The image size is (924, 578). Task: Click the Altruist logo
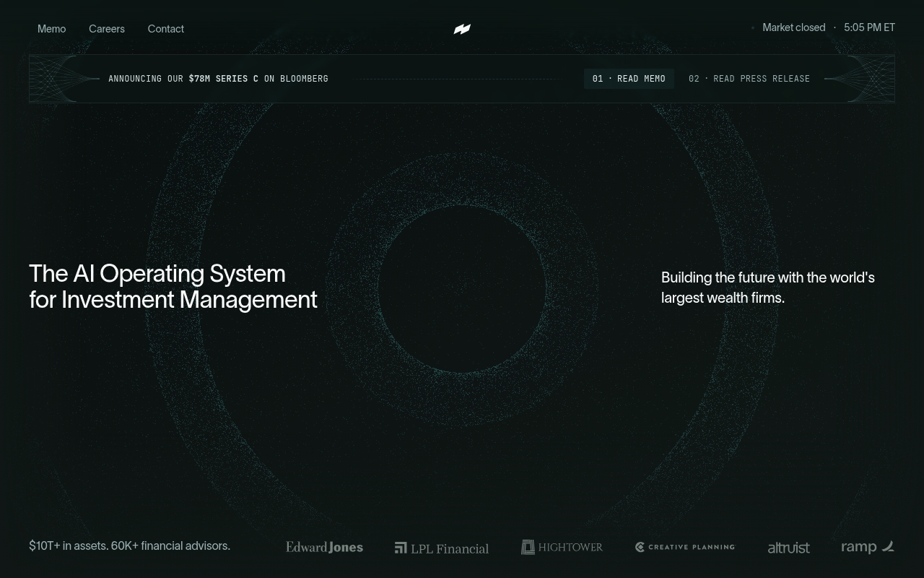788,548
